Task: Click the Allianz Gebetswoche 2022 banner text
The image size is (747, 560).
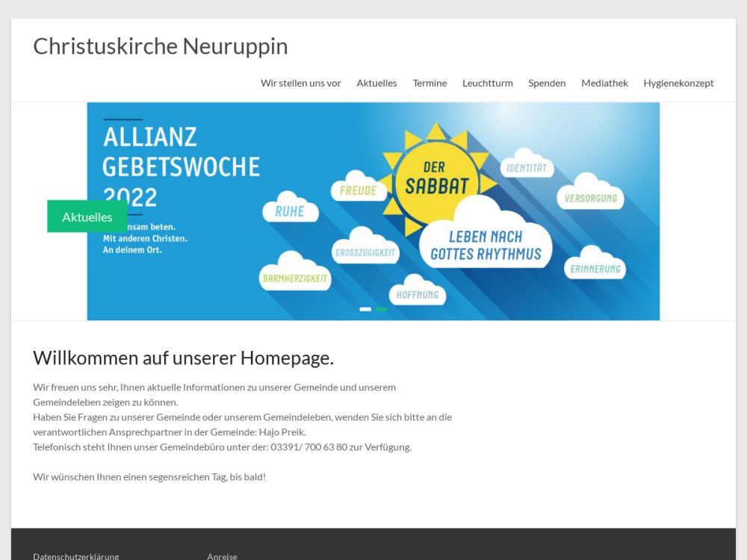Action: click(182, 167)
